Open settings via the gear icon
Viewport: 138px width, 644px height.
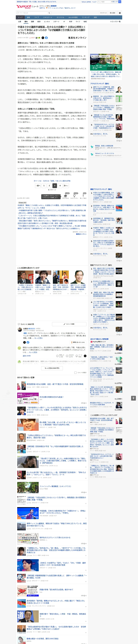tap(120, 13)
